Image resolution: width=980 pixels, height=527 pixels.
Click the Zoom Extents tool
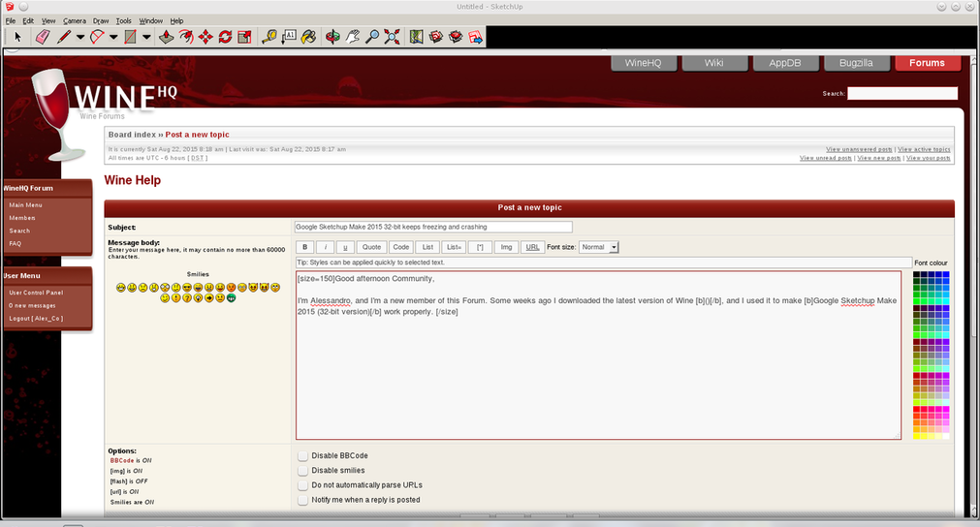[x=392, y=37]
